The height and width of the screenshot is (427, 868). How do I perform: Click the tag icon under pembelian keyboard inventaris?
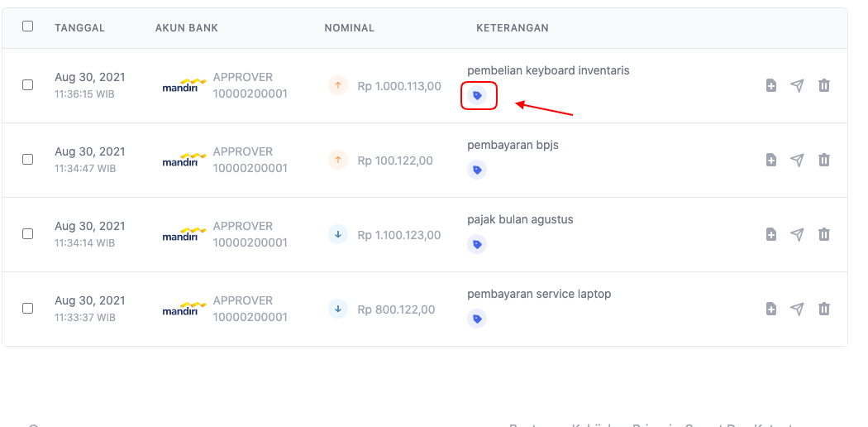coord(477,96)
